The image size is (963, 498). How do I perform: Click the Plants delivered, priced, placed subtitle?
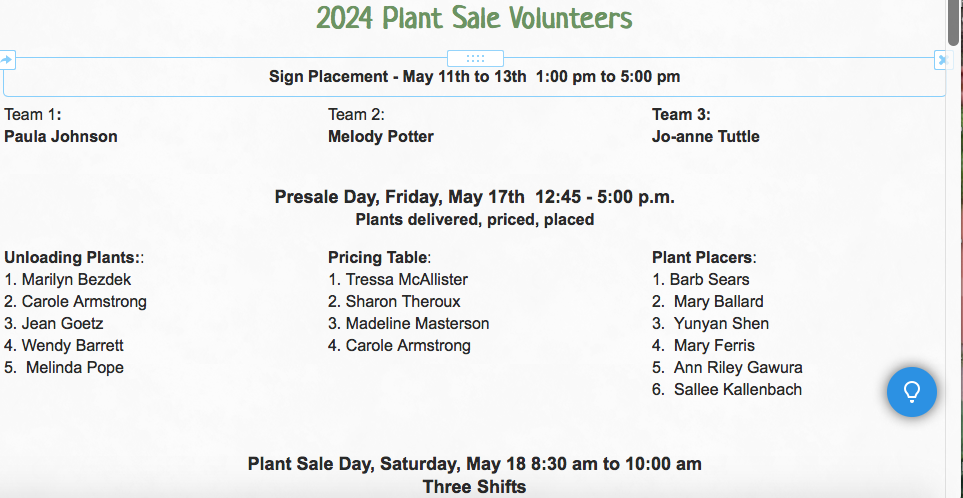[474, 219]
